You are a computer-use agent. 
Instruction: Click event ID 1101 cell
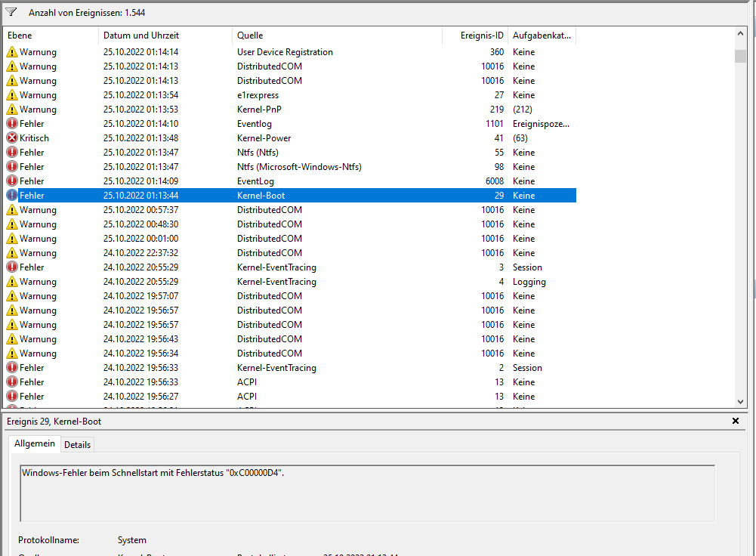click(x=495, y=124)
